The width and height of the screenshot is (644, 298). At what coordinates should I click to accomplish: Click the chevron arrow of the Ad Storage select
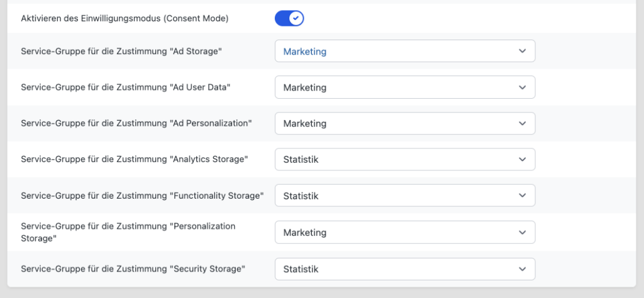(x=522, y=51)
